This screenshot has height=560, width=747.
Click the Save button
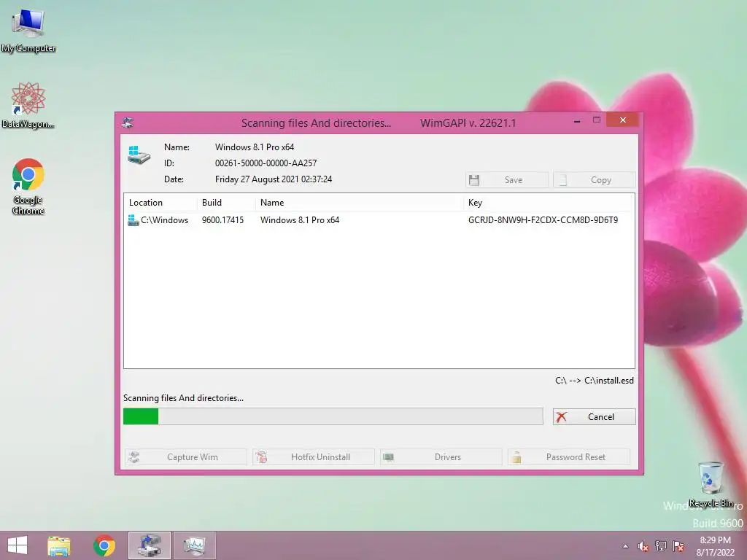pyautogui.click(x=507, y=180)
